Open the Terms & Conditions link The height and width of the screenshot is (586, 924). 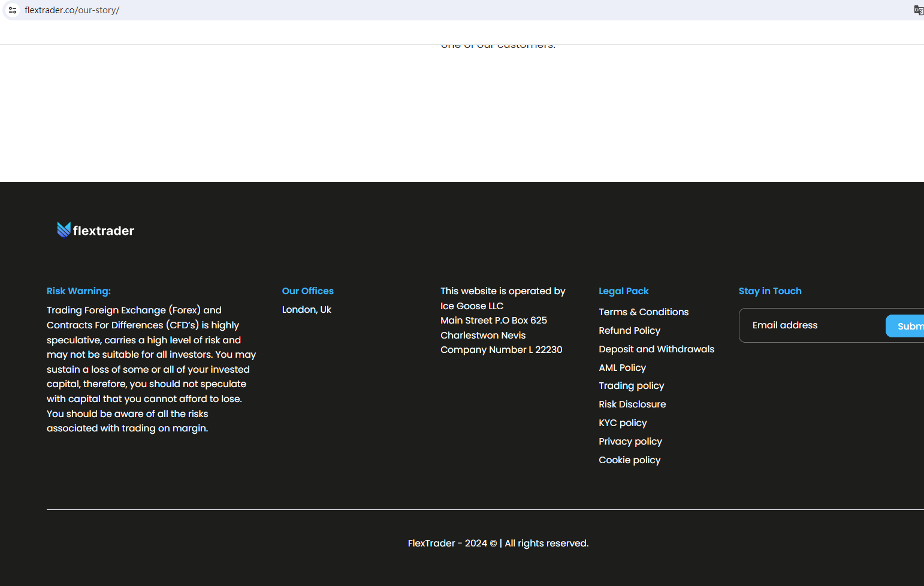click(x=644, y=312)
